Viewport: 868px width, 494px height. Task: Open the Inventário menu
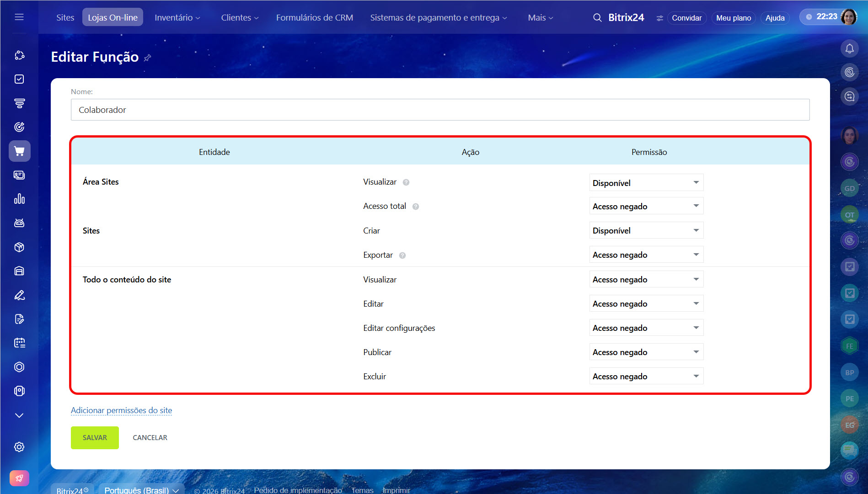[177, 17]
